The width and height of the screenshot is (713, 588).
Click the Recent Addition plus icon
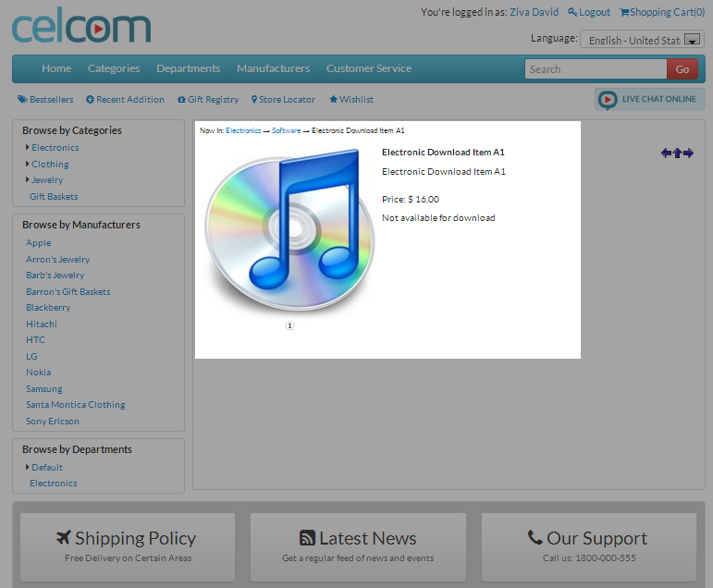90,99
